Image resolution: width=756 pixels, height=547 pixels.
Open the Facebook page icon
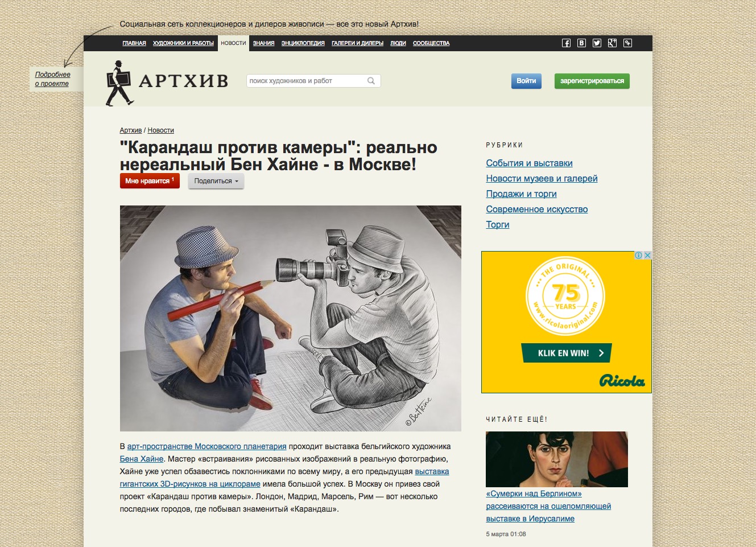tap(566, 43)
